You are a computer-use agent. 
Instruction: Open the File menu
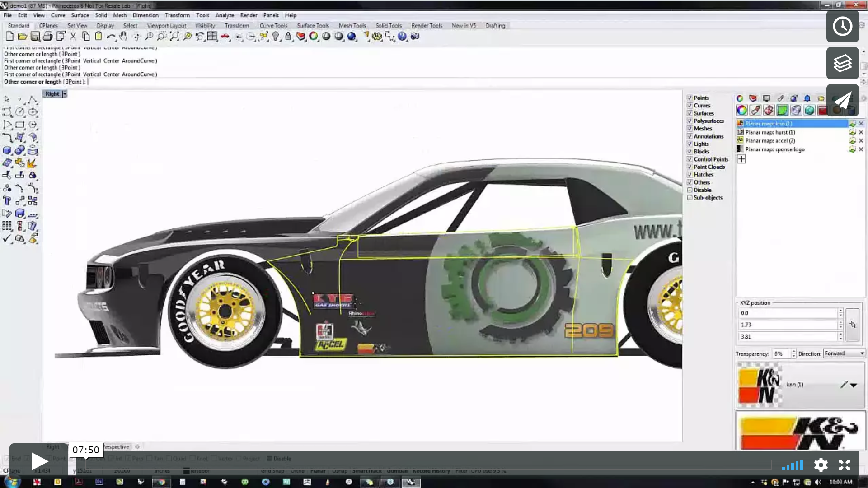coord(8,15)
